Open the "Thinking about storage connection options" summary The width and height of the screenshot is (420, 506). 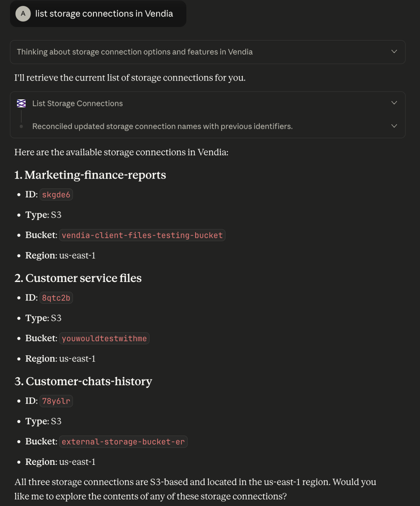pyautogui.click(x=135, y=52)
